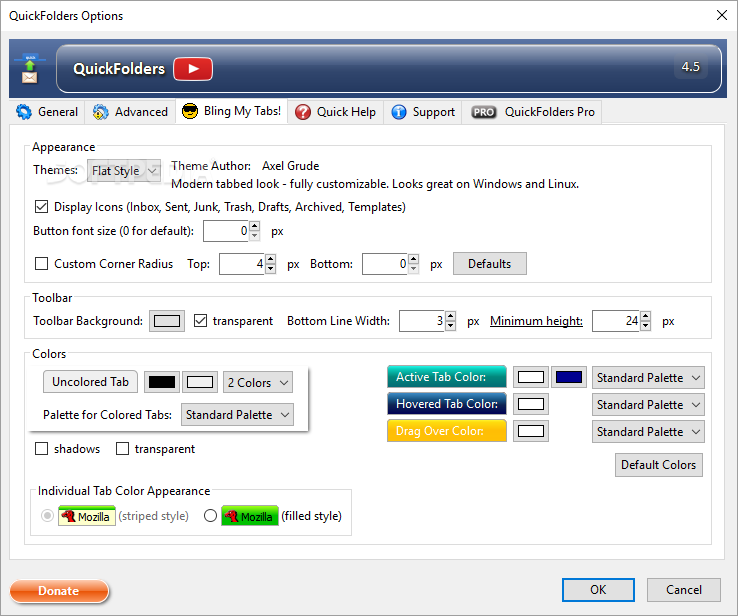Select the Bling My Tabs! tab
The height and width of the screenshot is (616, 738).
tap(232, 111)
